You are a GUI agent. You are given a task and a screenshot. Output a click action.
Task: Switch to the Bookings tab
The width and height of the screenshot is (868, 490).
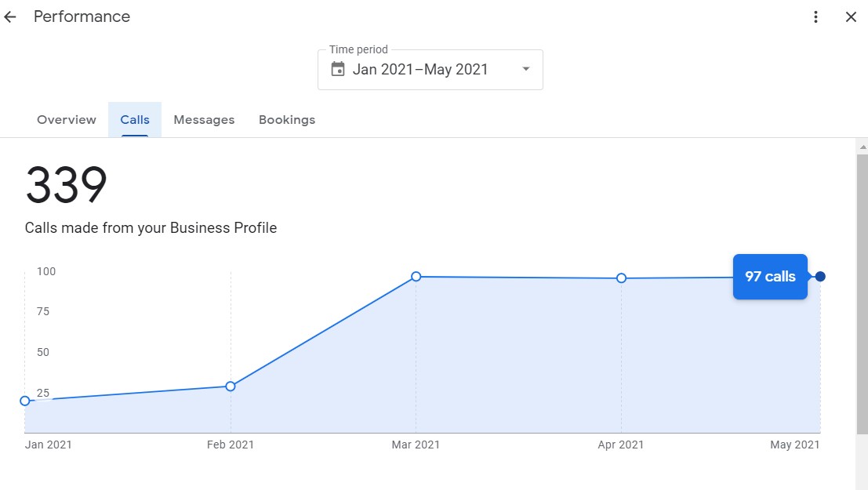click(x=287, y=120)
